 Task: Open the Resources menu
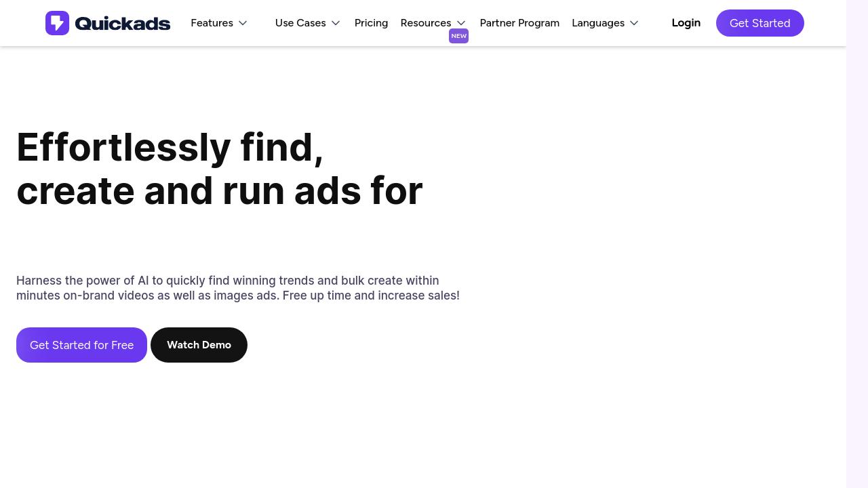click(x=426, y=23)
